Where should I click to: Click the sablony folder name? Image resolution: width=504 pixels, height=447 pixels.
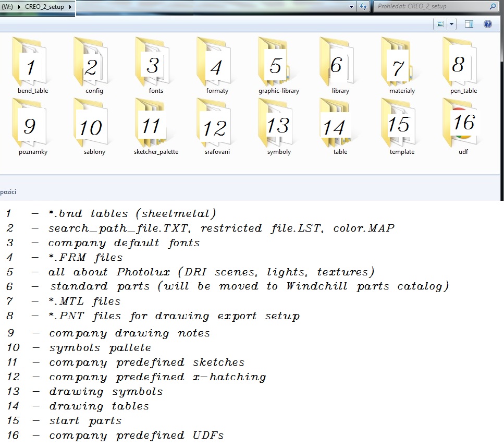(94, 152)
